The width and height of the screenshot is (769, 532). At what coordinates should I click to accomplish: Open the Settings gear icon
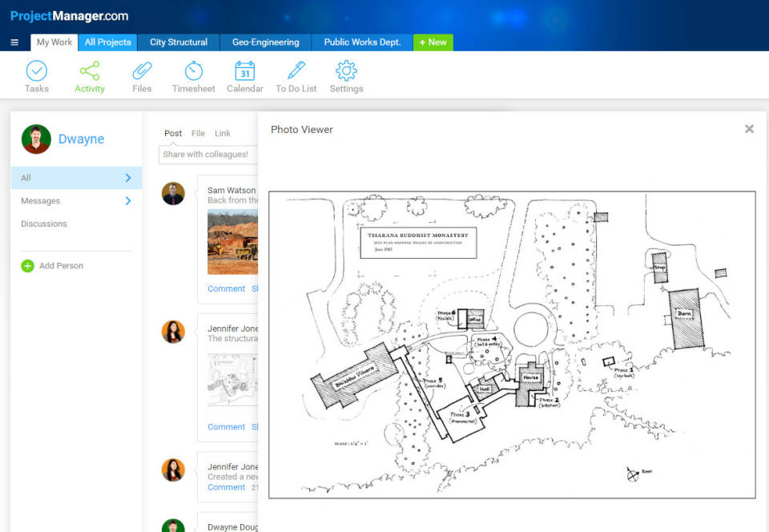[x=346, y=71]
